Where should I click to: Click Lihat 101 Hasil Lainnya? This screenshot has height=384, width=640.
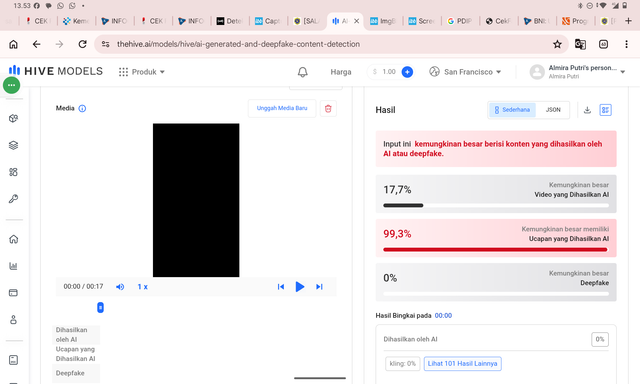(462, 364)
